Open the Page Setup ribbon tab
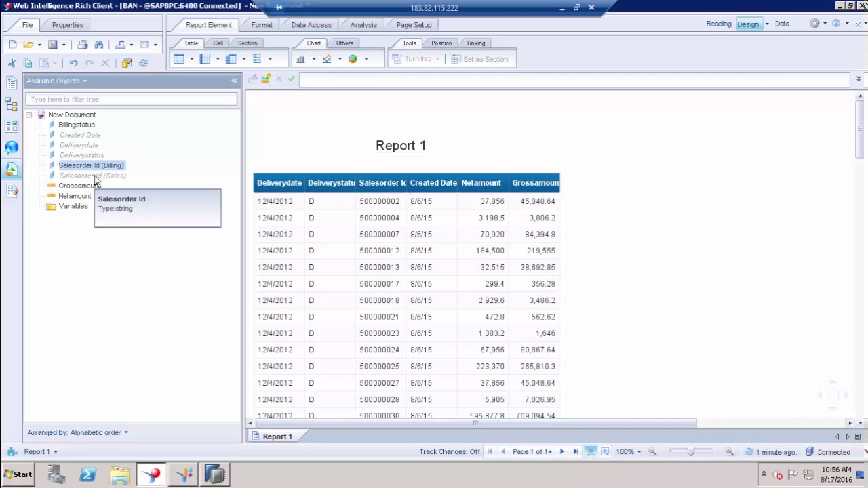868x488 pixels. (x=414, y=25)
